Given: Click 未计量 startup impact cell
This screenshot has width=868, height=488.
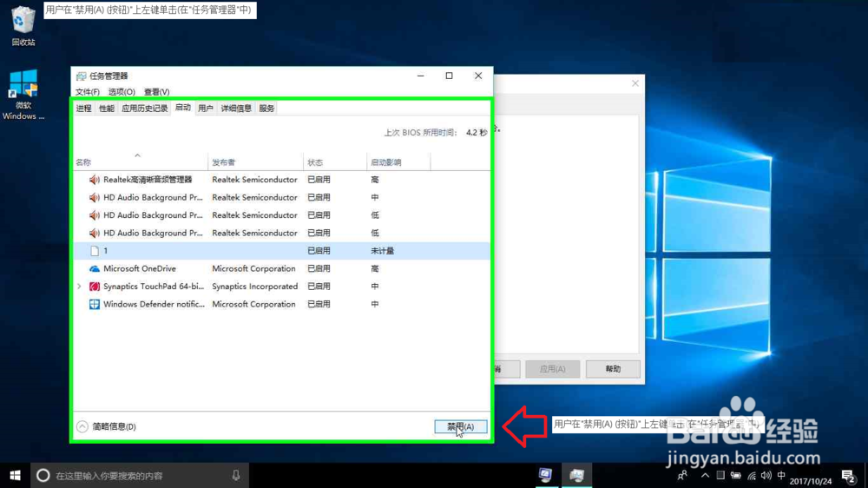Looking at the screenshot, I should click(382, 251).
